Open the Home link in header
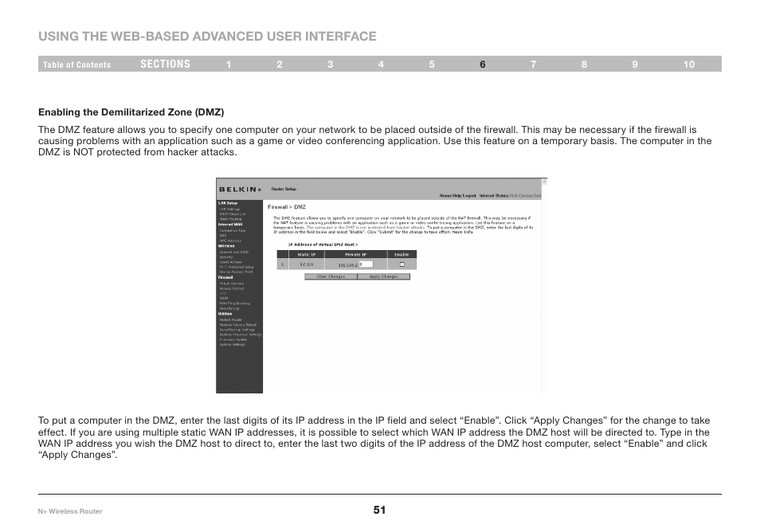 click(445, 196)
